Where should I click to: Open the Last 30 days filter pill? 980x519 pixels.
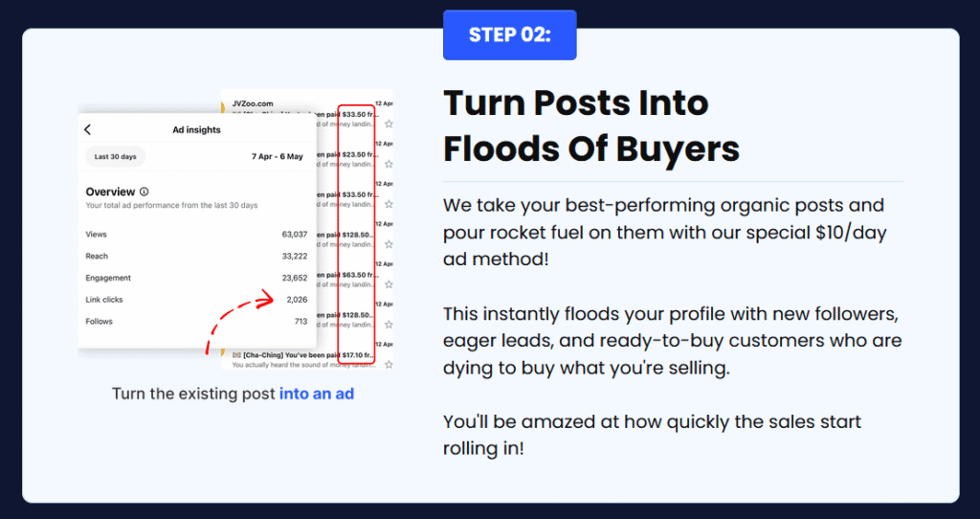click(x=116, y=156)
